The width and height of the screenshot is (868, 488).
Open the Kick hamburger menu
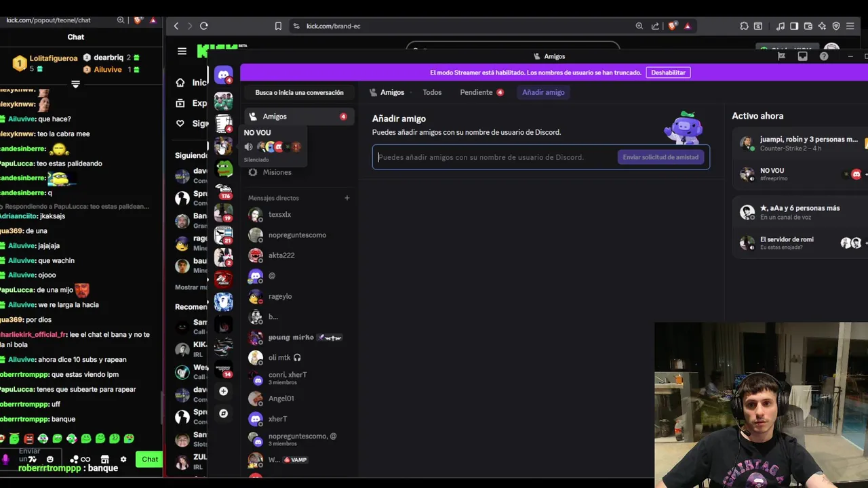coord(182,51)
